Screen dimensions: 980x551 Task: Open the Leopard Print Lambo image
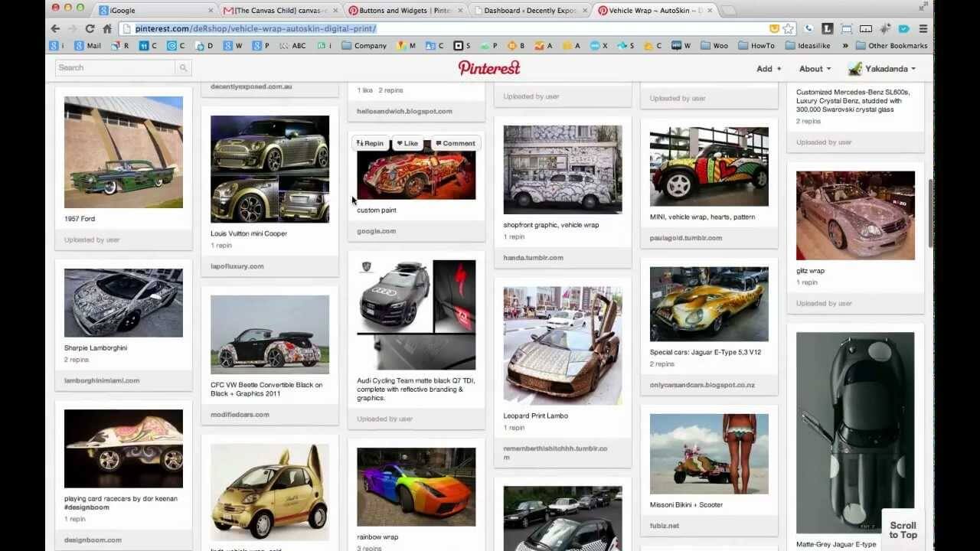563,346
